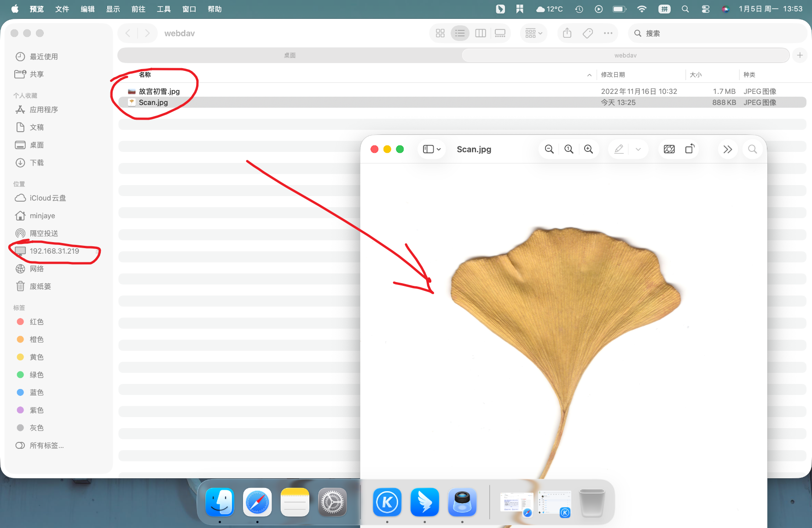Sort files by 修改日期 column
812x528 pixels.
click(613, 75)
